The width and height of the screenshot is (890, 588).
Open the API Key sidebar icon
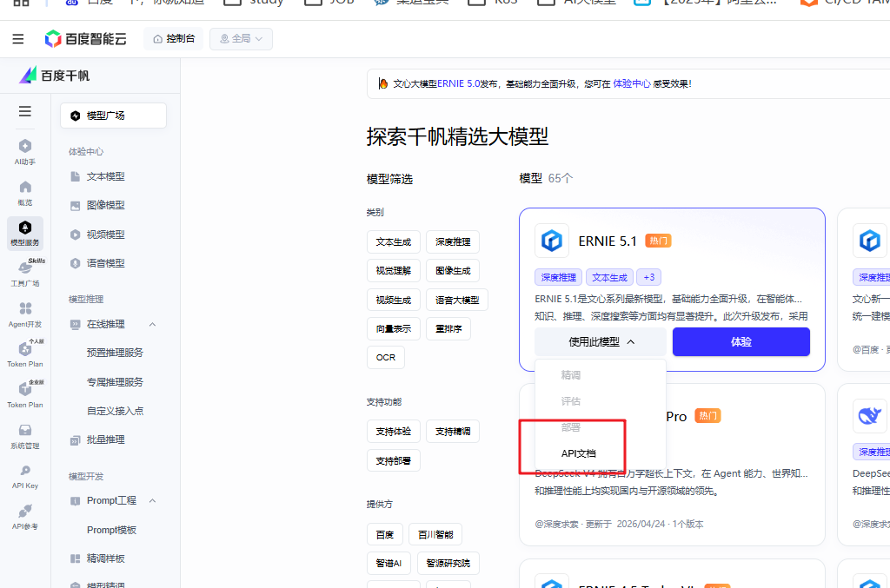pos(25,476)
